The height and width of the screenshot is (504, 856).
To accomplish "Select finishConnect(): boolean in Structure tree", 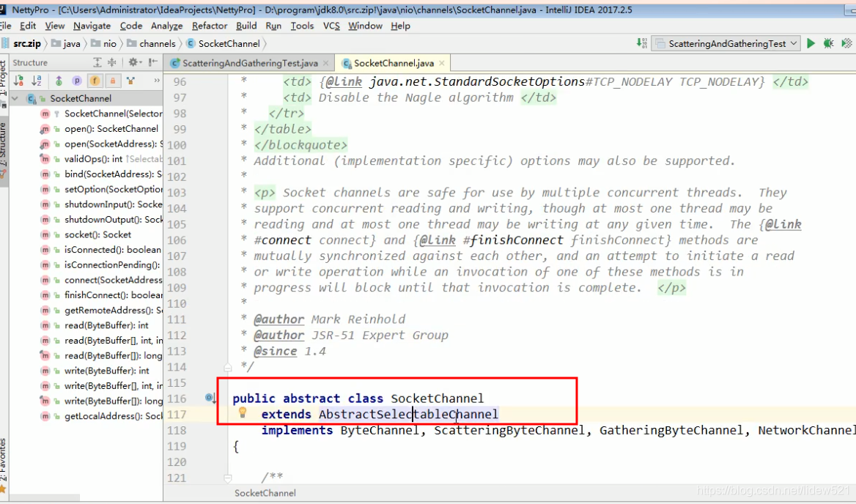I will coord(113,294).
